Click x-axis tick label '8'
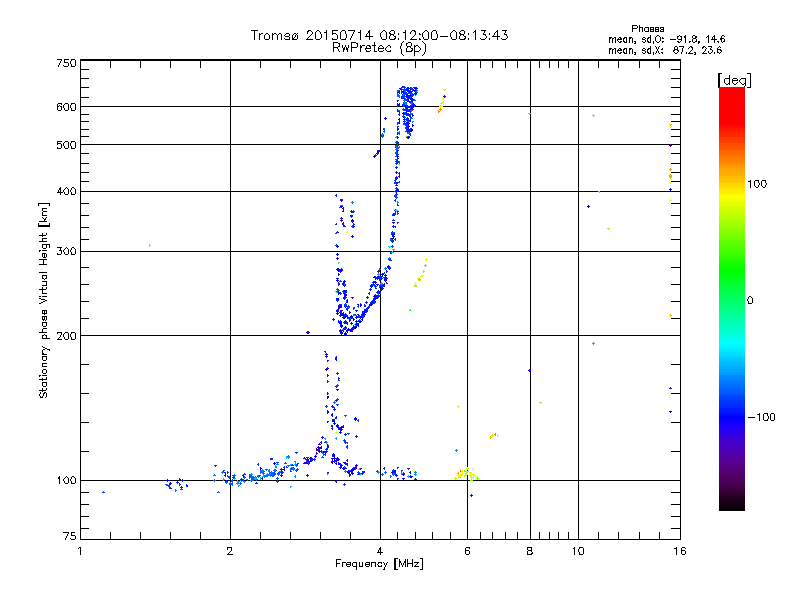The height and width of the screenshot is (600, 800). 530,551
